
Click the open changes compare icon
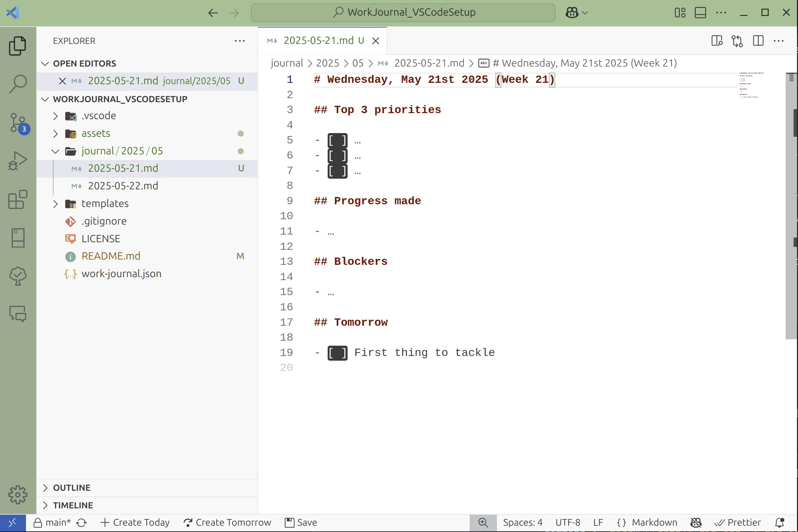pyautogui.click(x=737, y=41)
